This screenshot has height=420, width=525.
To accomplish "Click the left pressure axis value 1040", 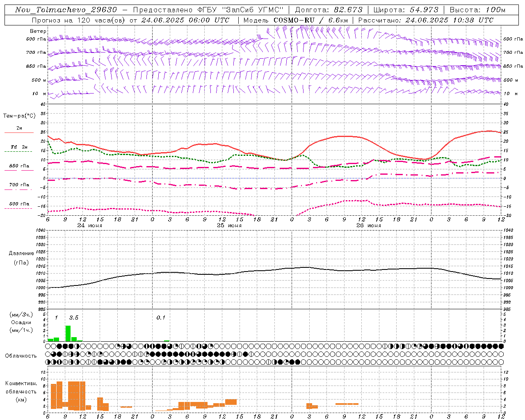I will coord(40,230).
